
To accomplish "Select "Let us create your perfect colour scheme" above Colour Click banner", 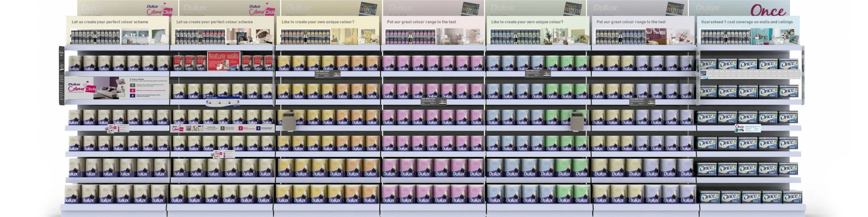I will click(x=110, y=22).
